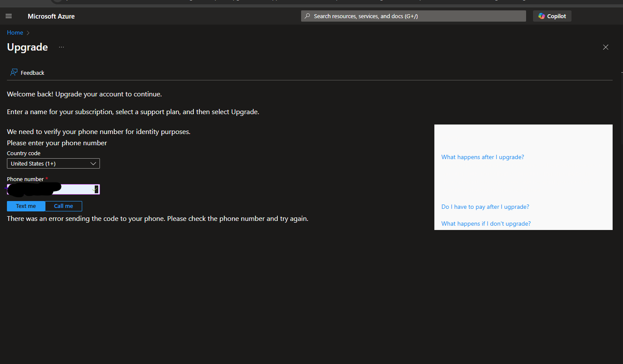Open 'What happens after I upgrade?' link
The image size is (623, 364).
482,157
